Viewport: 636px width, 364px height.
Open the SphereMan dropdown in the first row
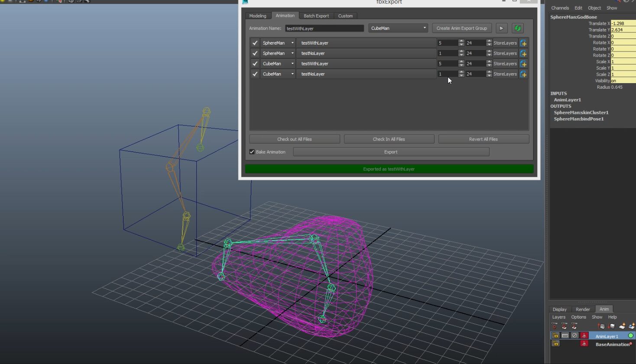coord(278,43)
